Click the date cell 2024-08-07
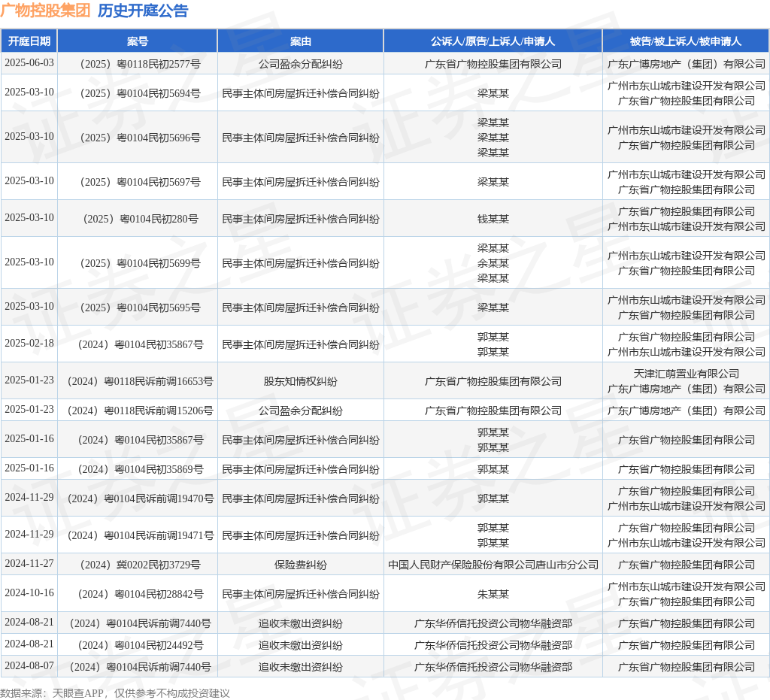 [x=29, y=665]
